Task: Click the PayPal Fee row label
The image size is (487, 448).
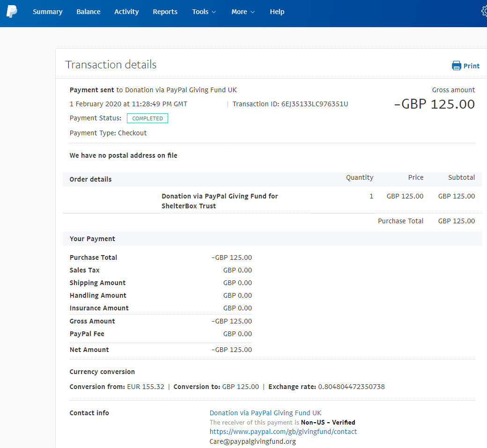Action: coord(87,334)
